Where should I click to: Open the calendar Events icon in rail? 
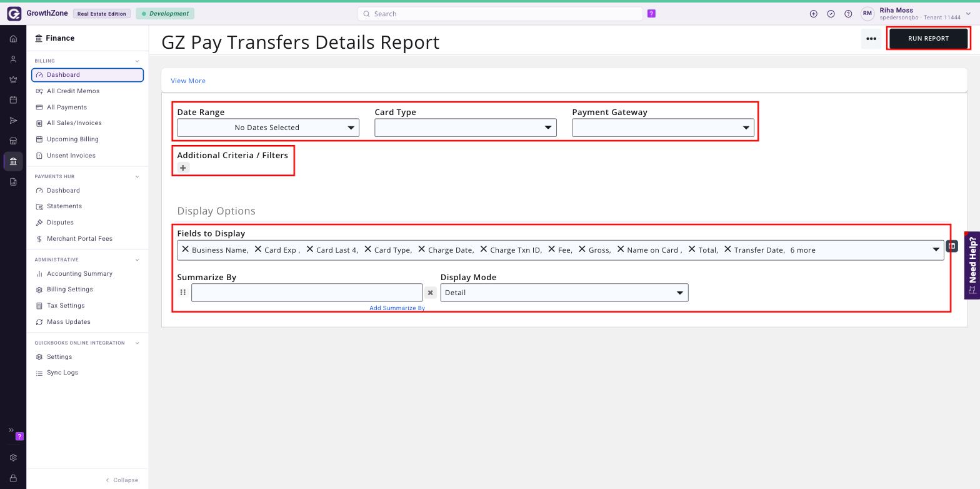click(13, 100)
